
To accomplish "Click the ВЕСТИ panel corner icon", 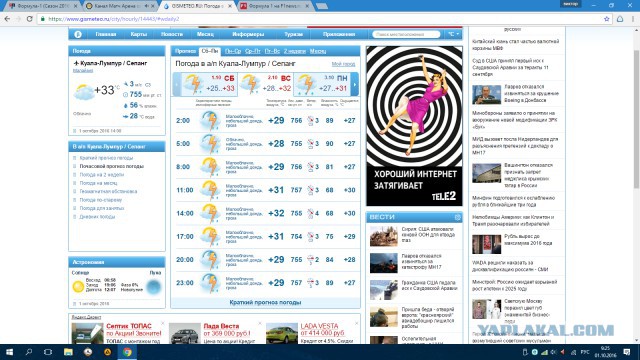I will (x=457, y=218).
